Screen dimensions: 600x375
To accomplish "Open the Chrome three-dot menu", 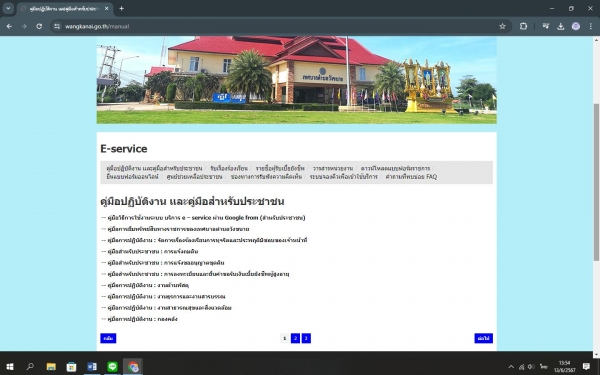I will click(x=591, y=26).
